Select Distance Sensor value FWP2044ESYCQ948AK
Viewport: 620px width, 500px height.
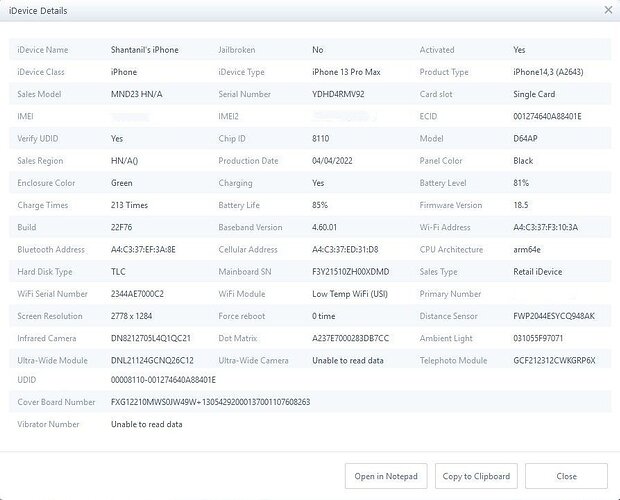click(554, 316)
